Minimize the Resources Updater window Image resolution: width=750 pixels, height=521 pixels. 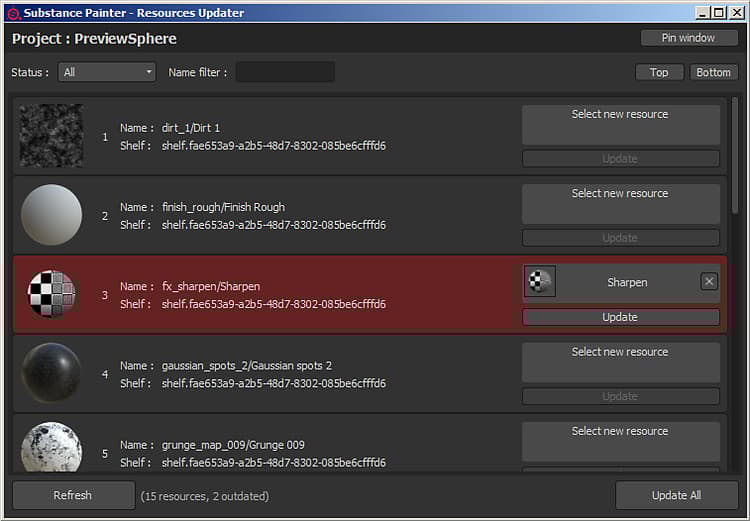point(703,13)
